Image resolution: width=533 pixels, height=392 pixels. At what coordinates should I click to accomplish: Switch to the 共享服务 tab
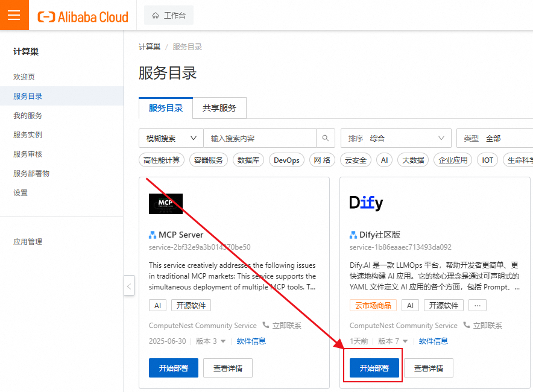pyautogui.click(x=219, y=108)
